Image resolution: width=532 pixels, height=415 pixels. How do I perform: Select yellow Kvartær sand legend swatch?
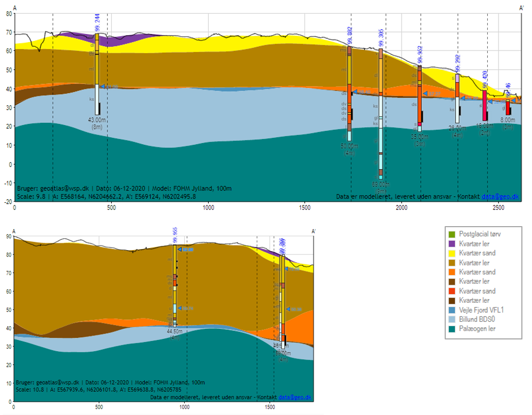(452, 253)
